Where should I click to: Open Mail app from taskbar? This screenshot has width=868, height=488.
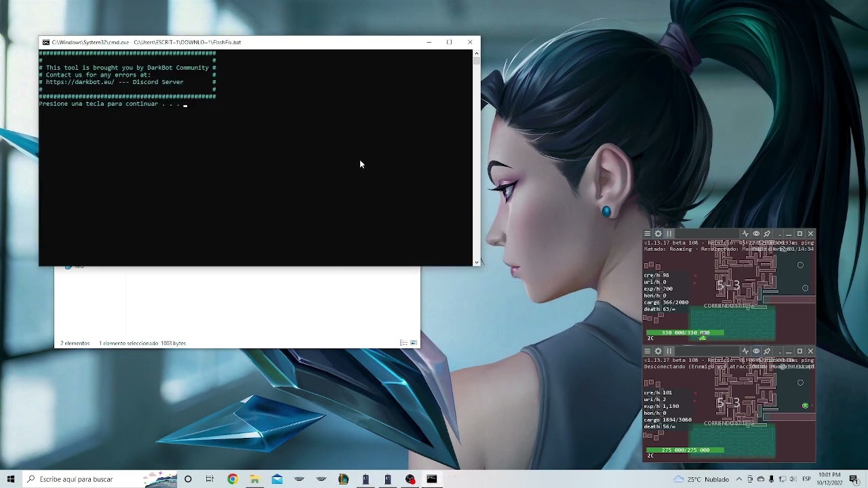click(277, 479)
